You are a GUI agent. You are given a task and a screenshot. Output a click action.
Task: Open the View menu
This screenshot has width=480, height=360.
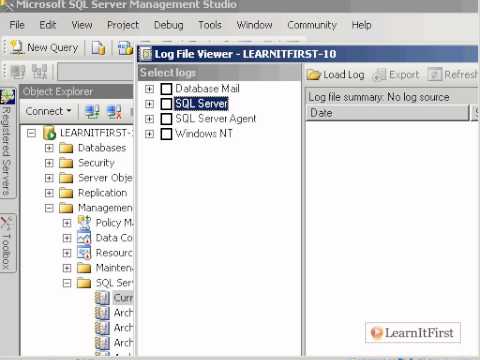[82, 25]
